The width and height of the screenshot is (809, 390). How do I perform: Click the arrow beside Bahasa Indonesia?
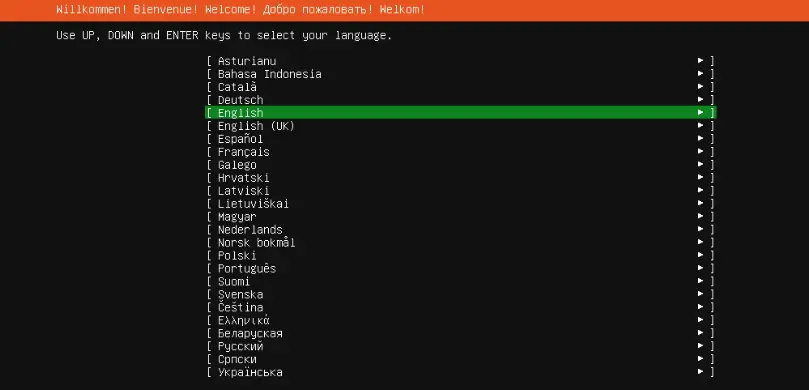click(x=700, y=73)
